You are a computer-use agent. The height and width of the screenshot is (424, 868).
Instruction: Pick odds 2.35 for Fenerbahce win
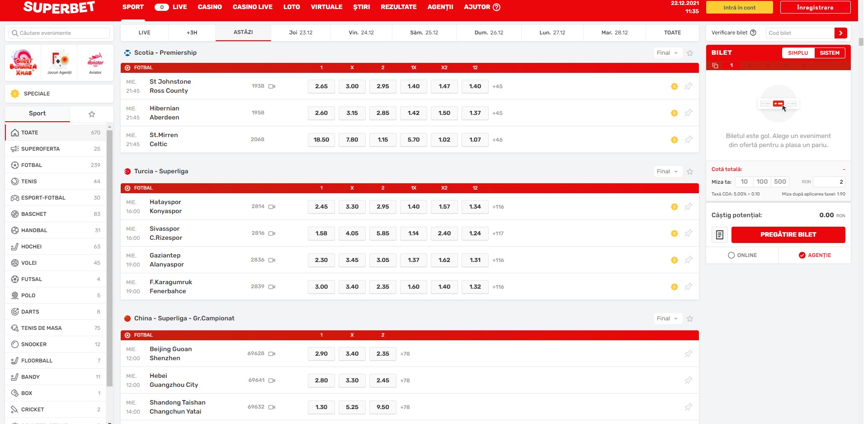tap(383, 287)
